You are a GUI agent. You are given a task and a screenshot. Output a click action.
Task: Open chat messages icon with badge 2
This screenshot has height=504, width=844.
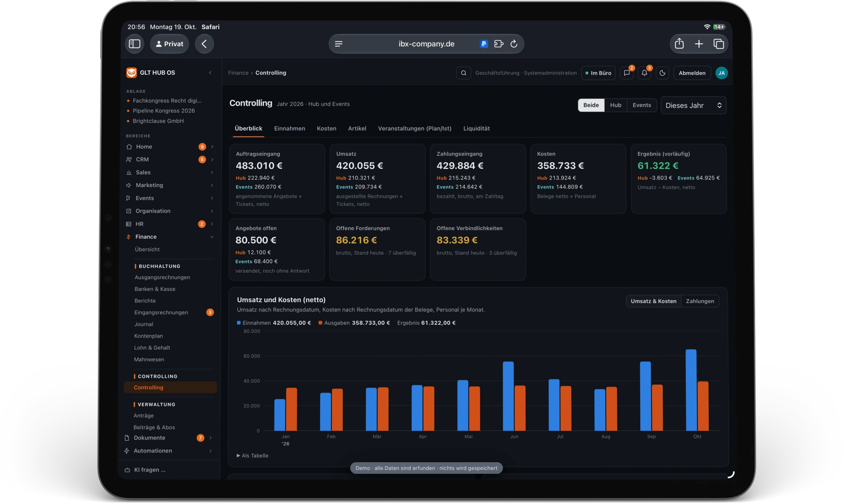tap(627, 73)
